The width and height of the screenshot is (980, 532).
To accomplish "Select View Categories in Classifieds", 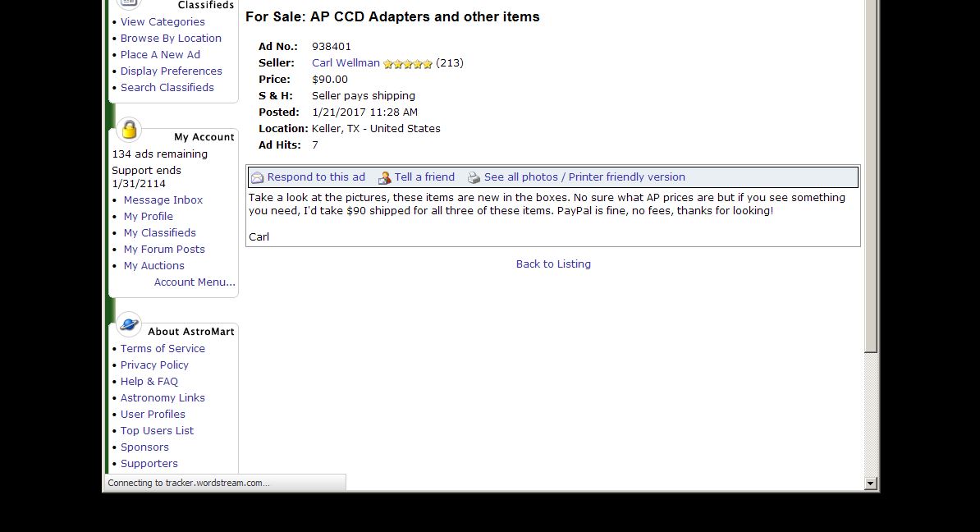I will pos(163,22).
